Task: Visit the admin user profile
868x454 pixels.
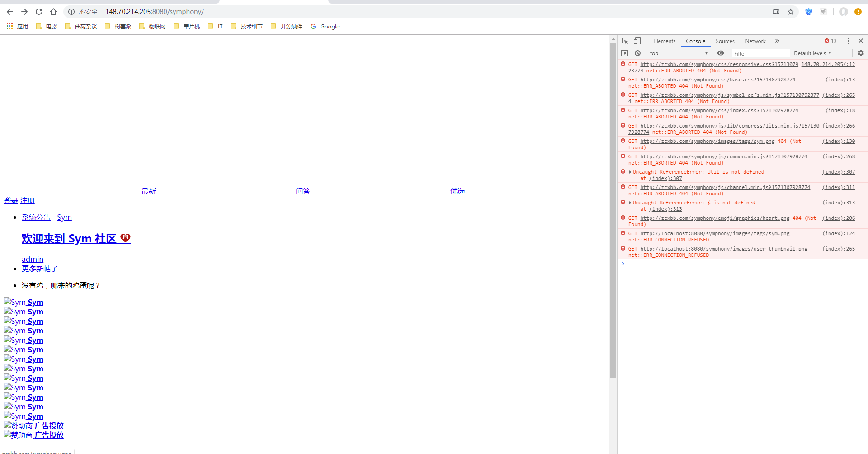Action: [33, 259]
